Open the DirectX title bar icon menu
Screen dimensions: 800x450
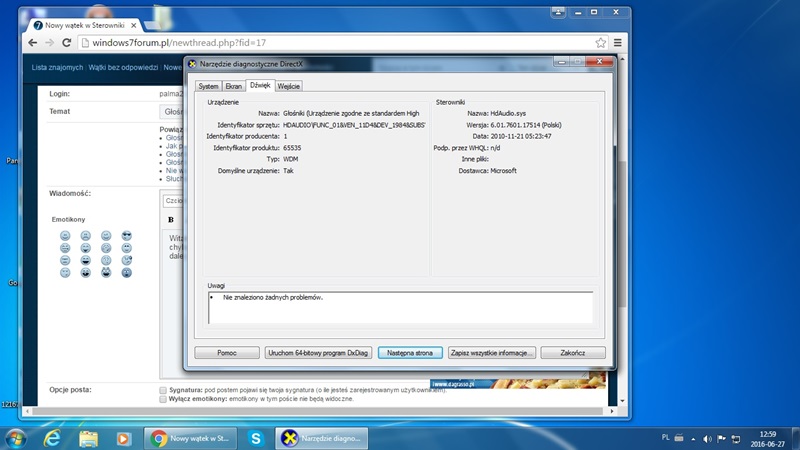pos(192,64)
